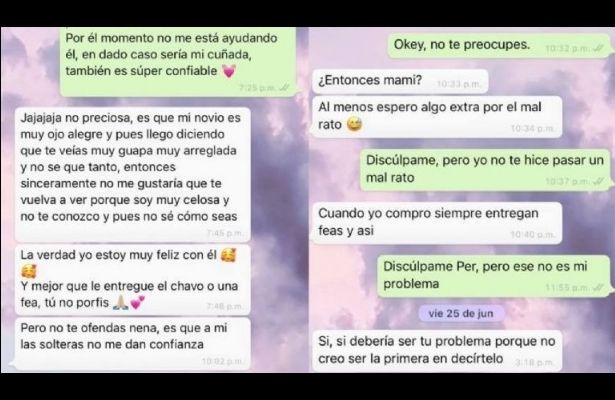Select the 'Discúlpame Per' green message bubble
This screenshot has width=615, height=400.
coord(494,276)
